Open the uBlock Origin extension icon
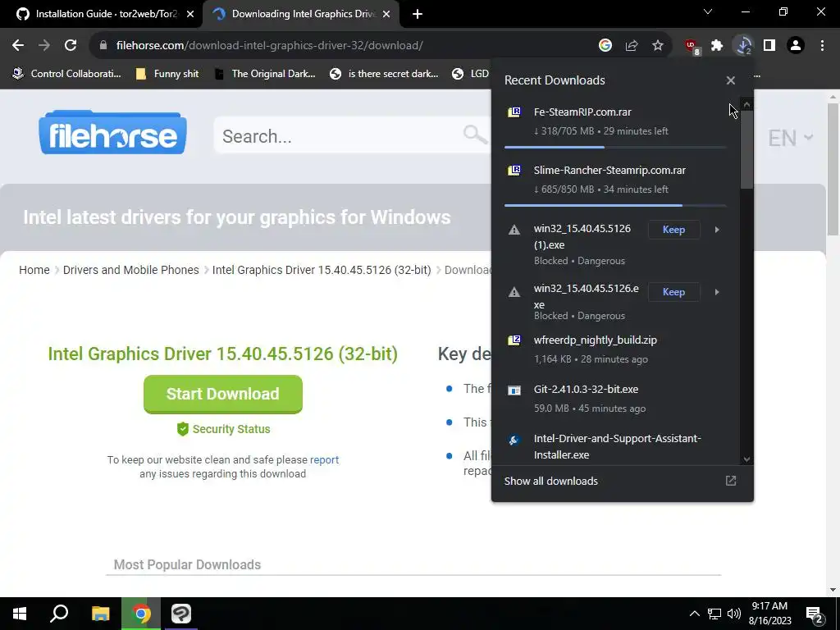Screen dimensions: 840x630 (x=692, y=46)
